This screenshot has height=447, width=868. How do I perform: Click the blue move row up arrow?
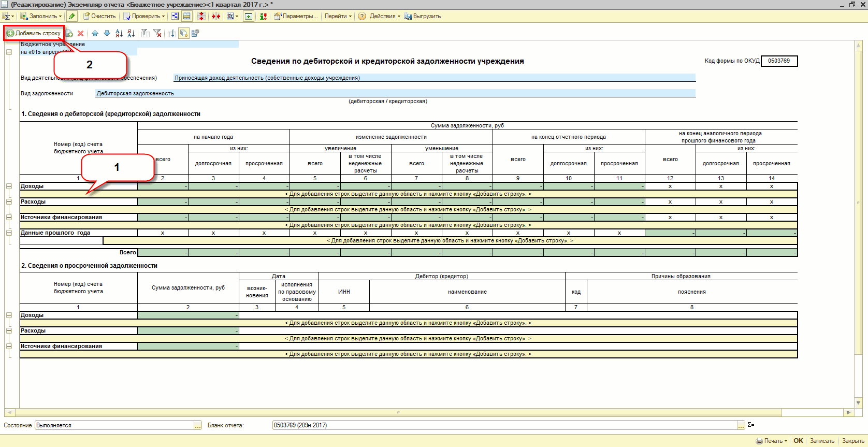click(x=95, y=33)
